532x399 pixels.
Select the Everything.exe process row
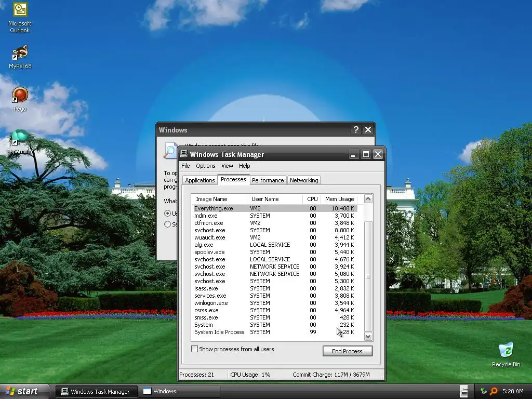tap(275, 208)
